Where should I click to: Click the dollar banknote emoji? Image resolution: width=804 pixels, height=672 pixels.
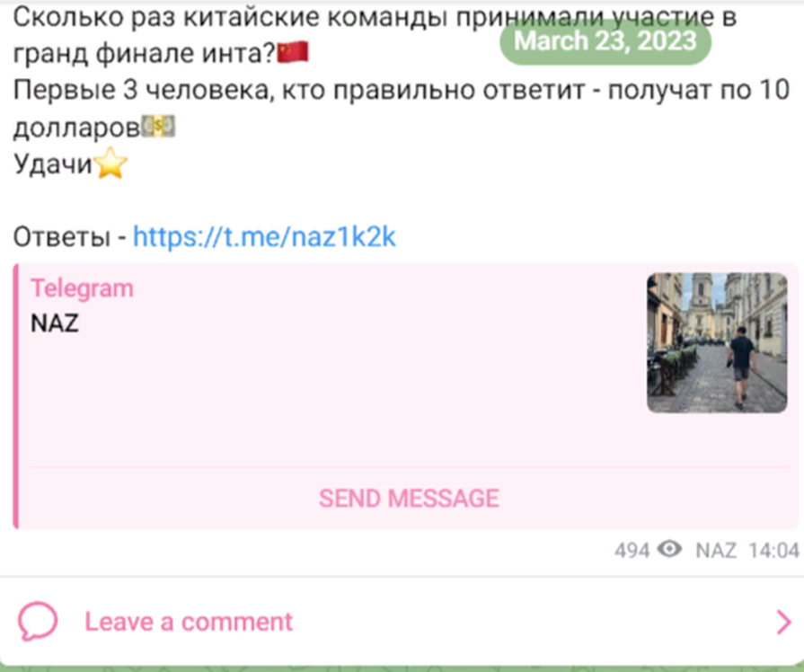pyautogui.click(x=158, y=126)
